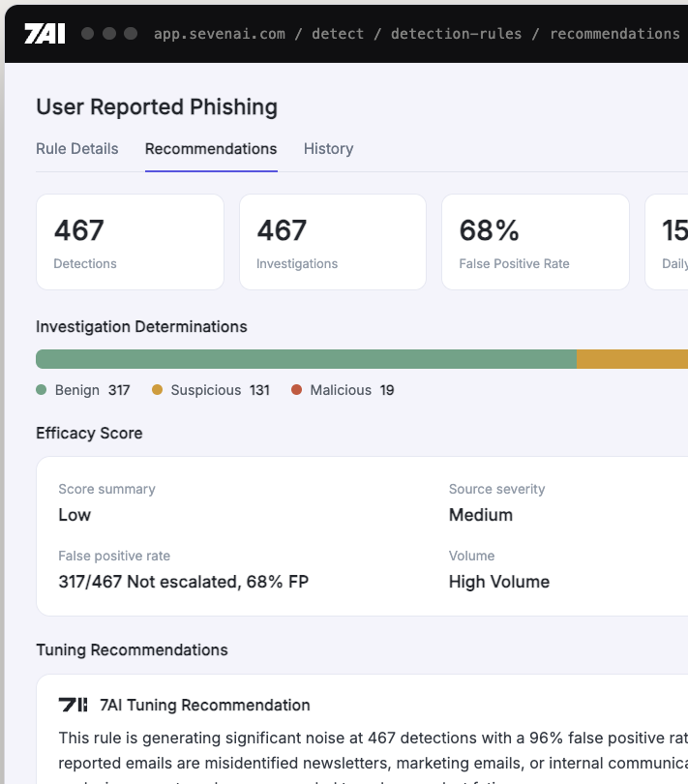688x784 pixels.
Task: Switch to the History tab
Action: pos(328,148)
